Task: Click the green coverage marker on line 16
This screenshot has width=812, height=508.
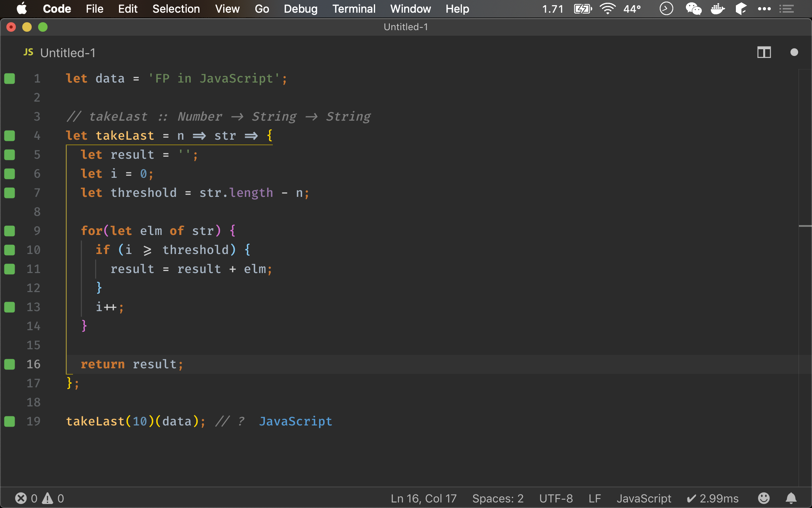Action: pos(10,364)
